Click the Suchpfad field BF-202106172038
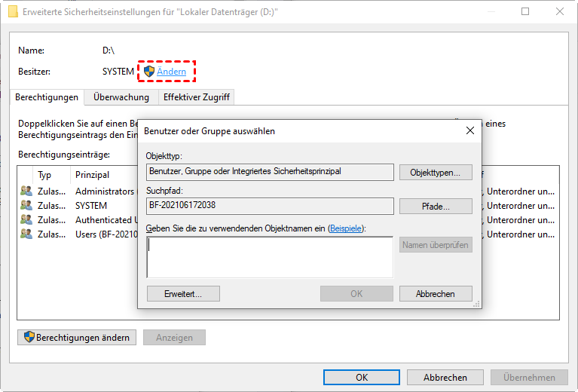 [x=270, y=206]
